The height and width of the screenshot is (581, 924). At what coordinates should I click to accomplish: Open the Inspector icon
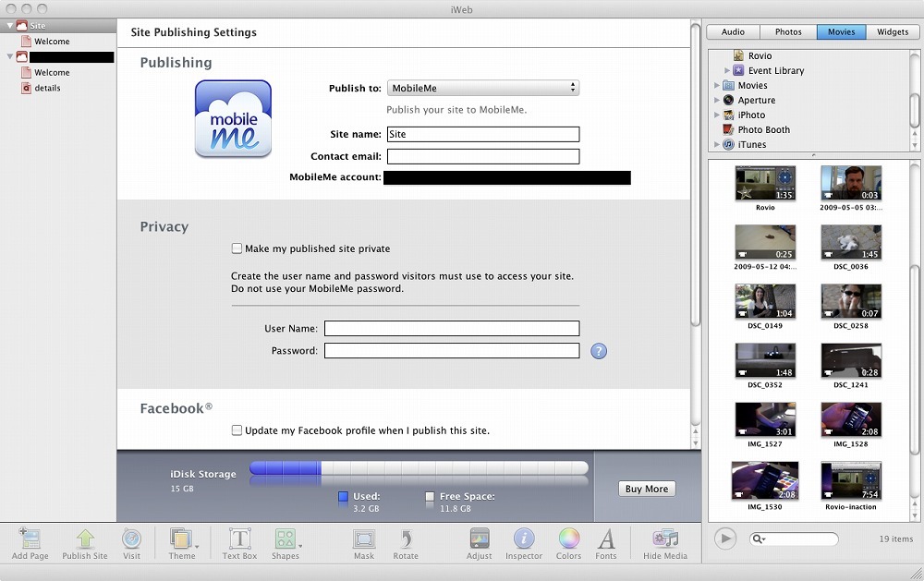pyautogui.click(x=523, y=538)
